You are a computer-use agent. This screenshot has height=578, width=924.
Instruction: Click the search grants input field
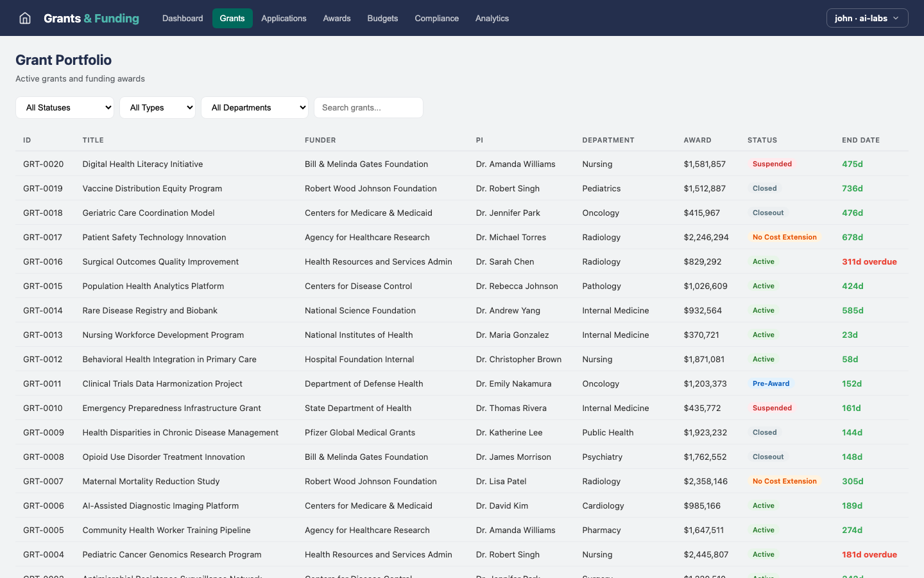pos(368,107)
